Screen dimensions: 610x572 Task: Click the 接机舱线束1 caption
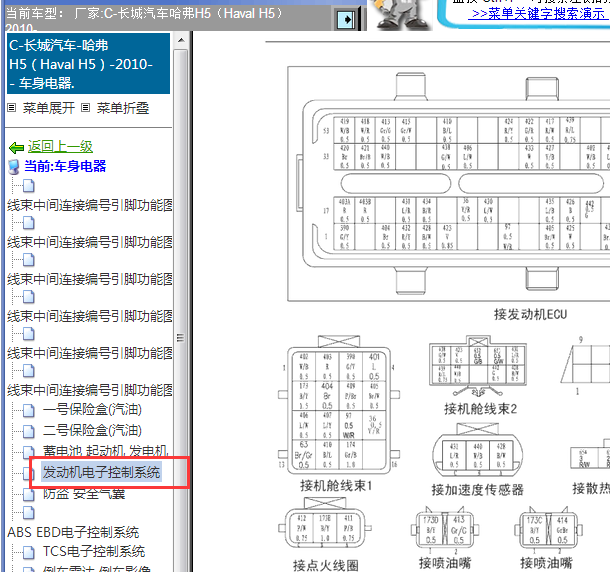pyautogui.click(x=337, y=486)
